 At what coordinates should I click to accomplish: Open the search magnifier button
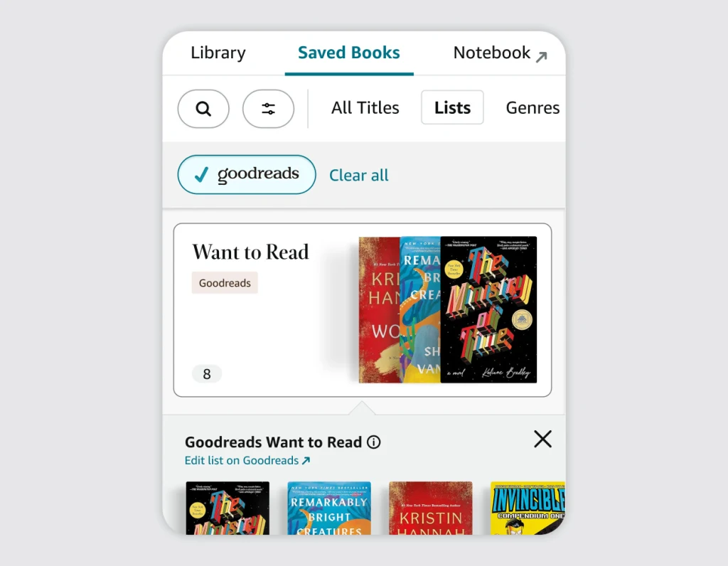203,109
